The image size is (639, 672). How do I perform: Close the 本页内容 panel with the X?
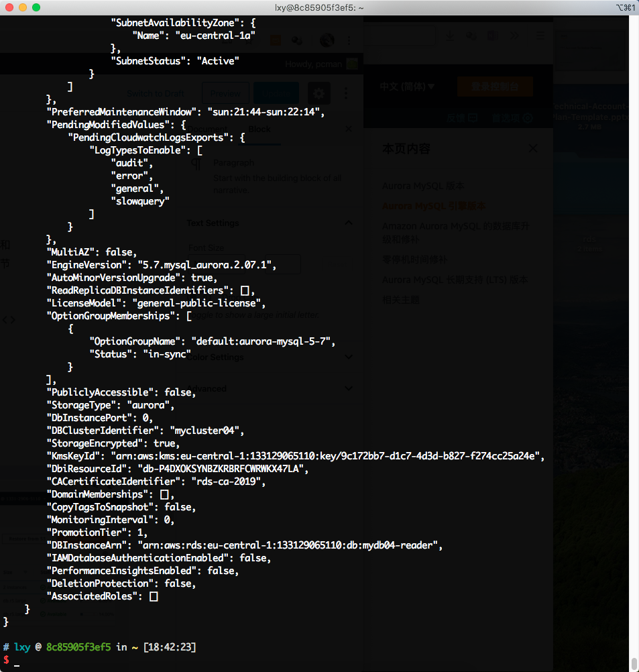[x=532, y=148]
